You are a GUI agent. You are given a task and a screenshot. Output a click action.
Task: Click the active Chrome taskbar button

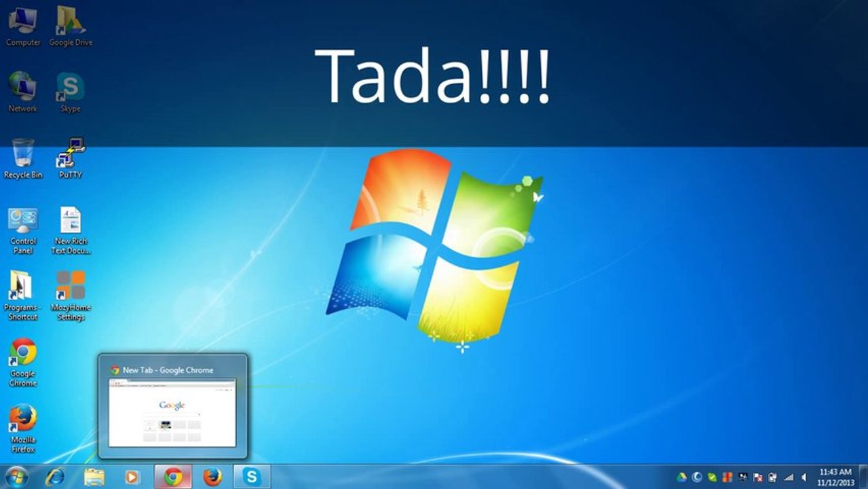point(173,477)
